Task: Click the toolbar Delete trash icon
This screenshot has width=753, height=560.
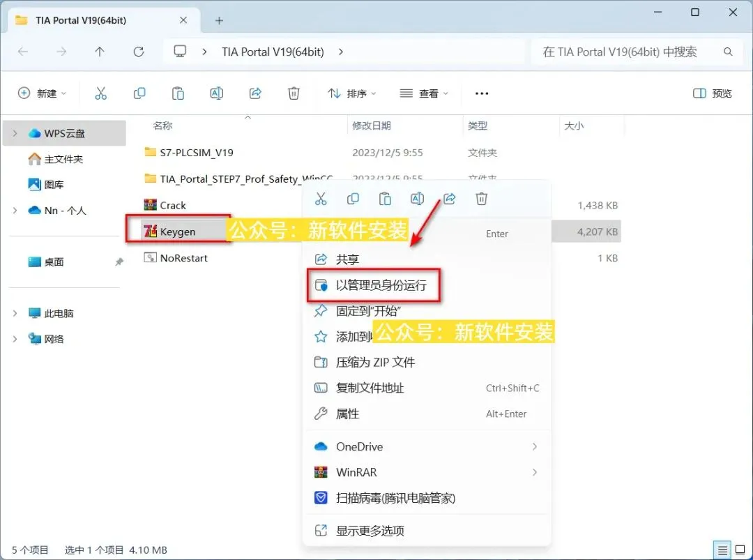Action: point(294,93)
